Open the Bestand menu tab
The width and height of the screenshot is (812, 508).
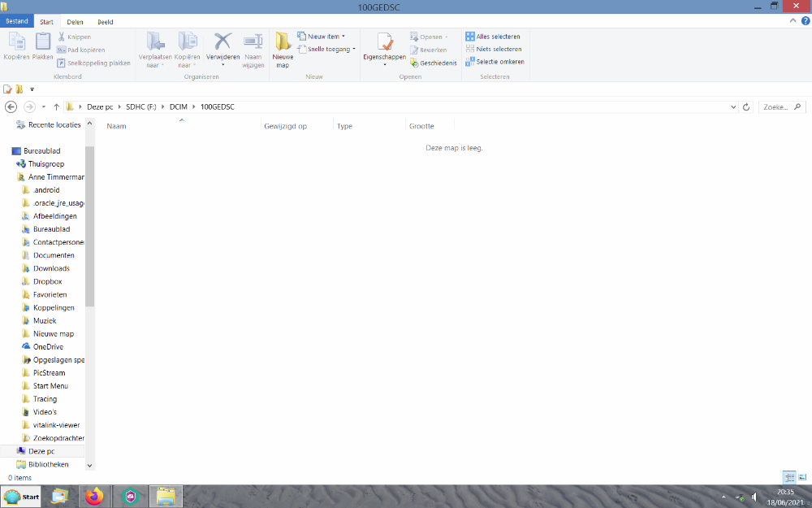coord(17,21)
